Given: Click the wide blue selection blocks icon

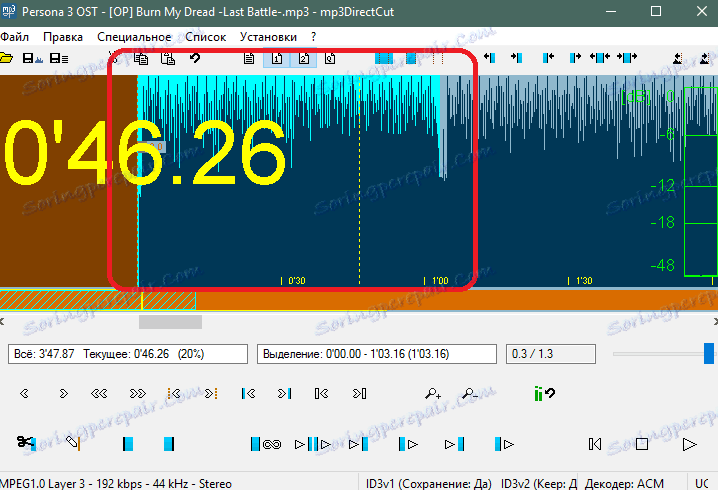Looking at the screenshot, I should tap(384, 58).
